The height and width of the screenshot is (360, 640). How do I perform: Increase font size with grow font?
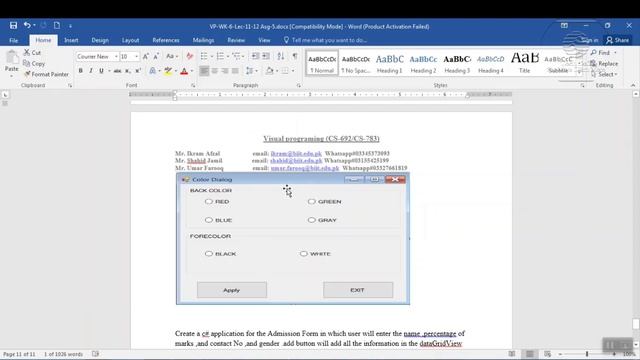tap(146, 56)
